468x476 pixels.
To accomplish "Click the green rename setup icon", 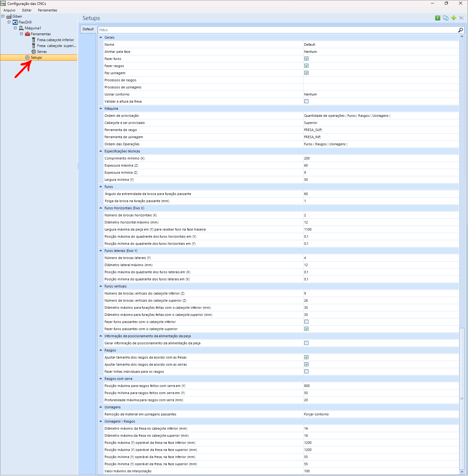I will pyautogui.click(x=438, y=18).
